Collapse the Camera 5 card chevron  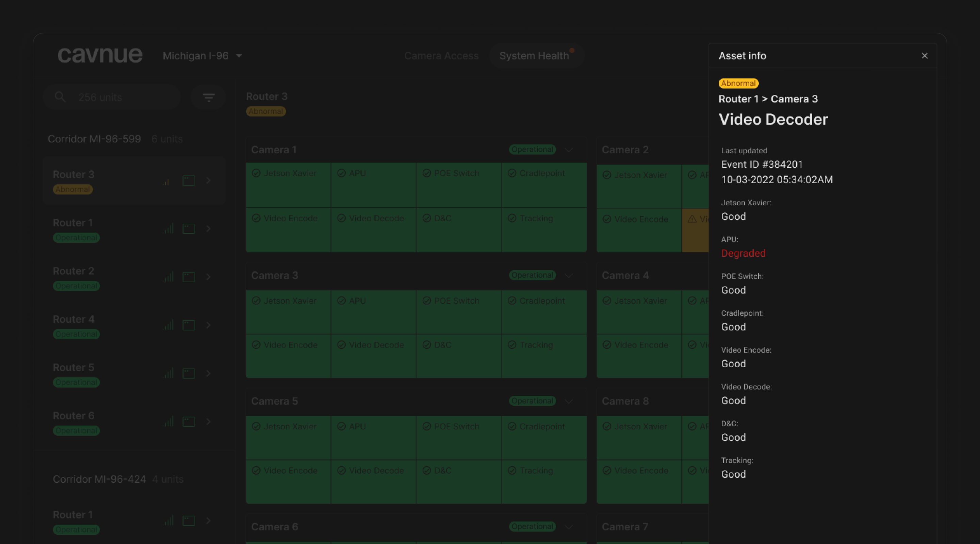[569, 401]
